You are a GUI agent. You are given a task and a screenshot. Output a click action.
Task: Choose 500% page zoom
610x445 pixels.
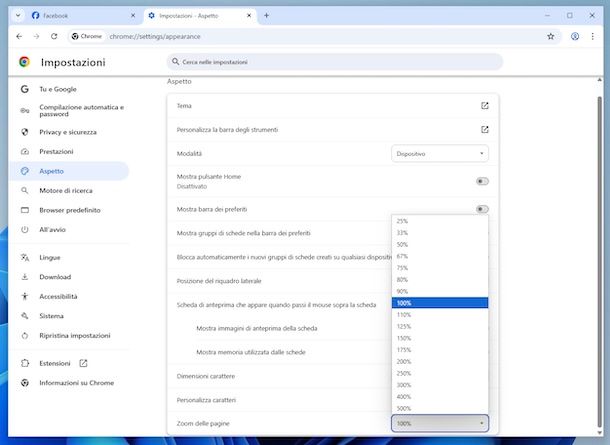(x=440, y=408)
